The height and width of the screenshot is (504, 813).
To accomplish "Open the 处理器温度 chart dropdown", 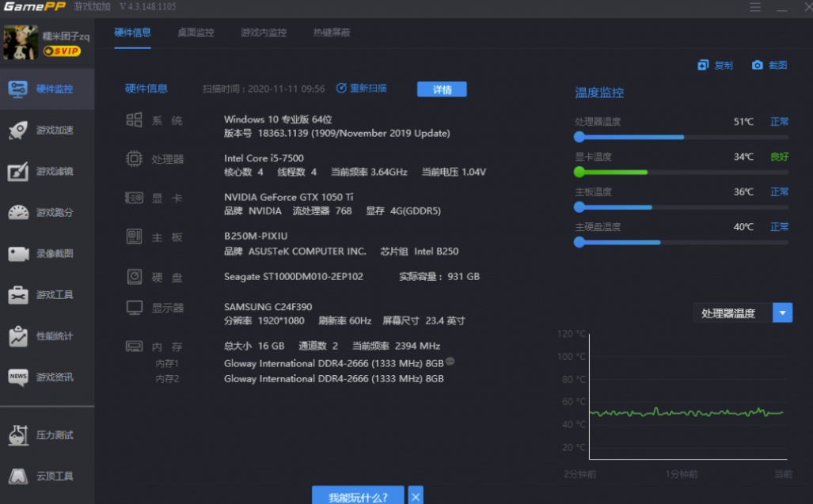I will (x=743, y=313).
